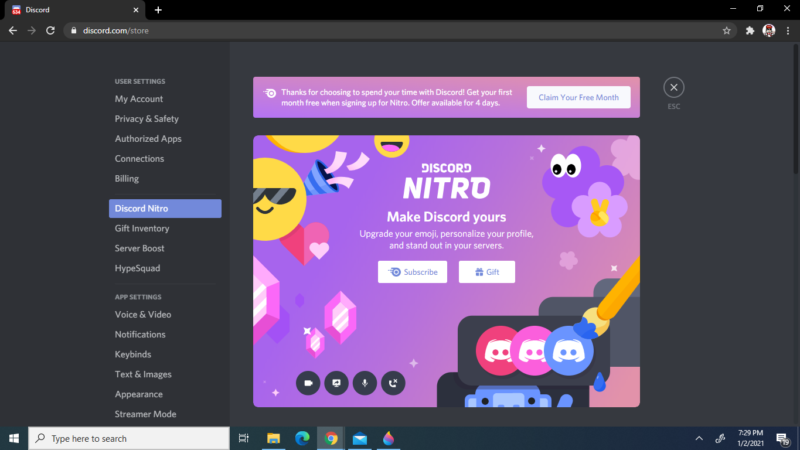Click the browser forward arrow
This screenshot has height=450, width=800.
[32, 31]
